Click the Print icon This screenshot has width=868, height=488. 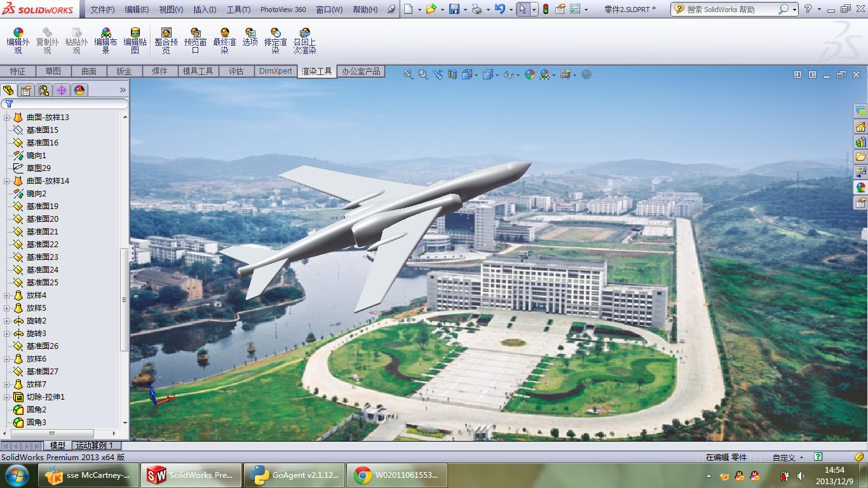[x=477, y=9]
